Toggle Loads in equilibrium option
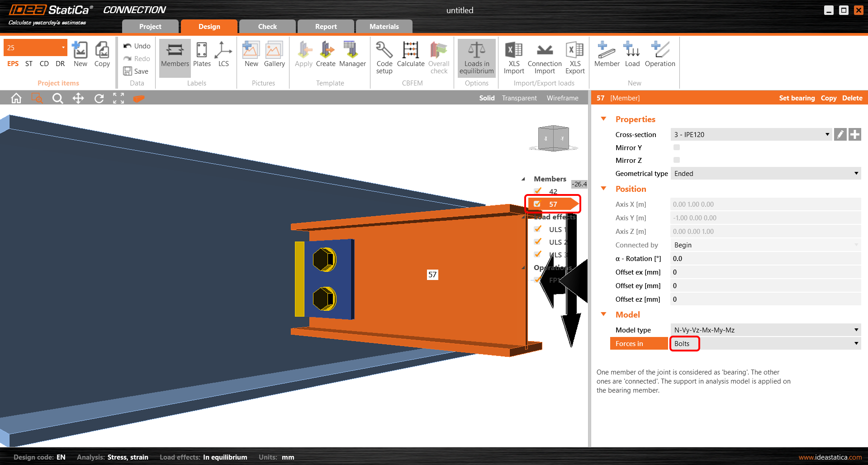The width and height of the screenshot is (868, 465). [x=476, y=57]
